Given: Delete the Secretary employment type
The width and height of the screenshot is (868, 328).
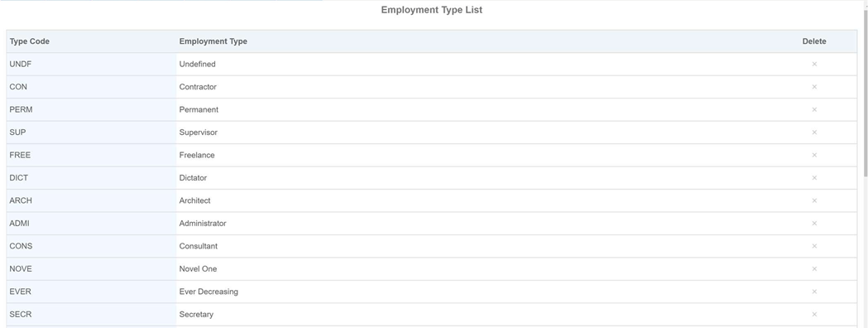Looking at the screenshot, I should (x=813, y=314).
